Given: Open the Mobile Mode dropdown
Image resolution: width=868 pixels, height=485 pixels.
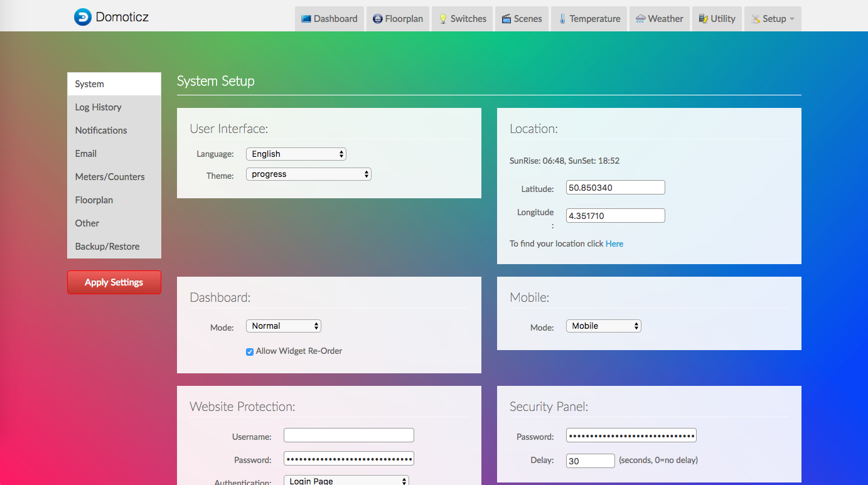Looking at the screenshot, I should coord(603,326).
